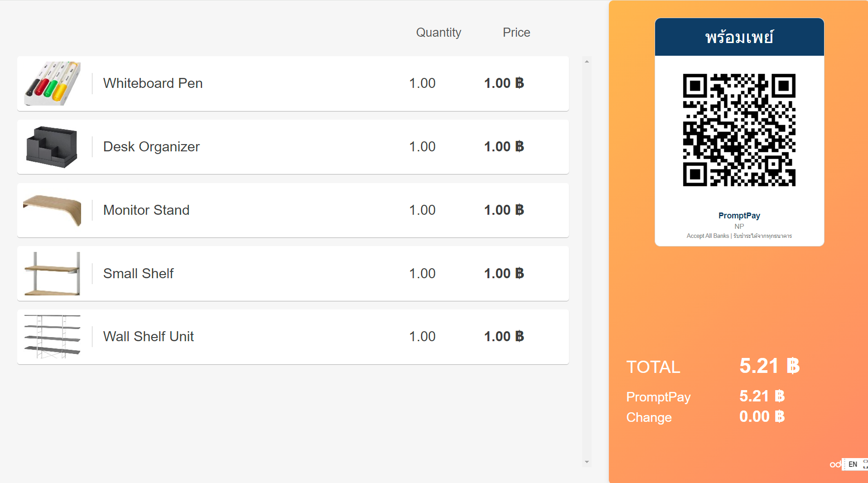Click the TOTAL label
The image size is (868, 483).
[653, 367]
